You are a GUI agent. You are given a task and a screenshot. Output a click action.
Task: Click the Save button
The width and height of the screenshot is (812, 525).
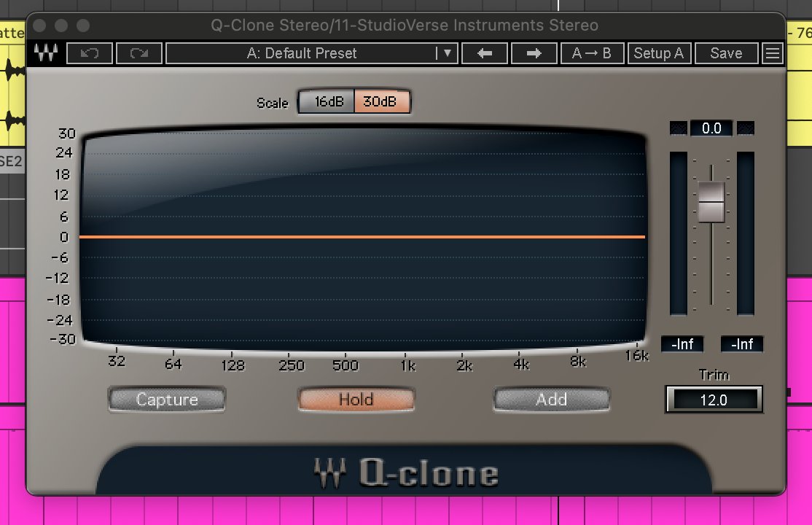pyautogui.click(x=726, y=53)
